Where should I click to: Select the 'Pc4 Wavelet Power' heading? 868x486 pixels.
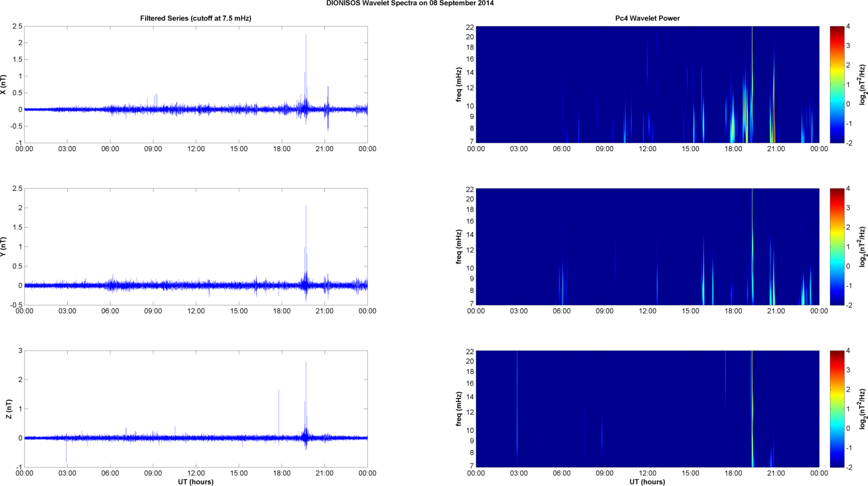coord(647,18)
